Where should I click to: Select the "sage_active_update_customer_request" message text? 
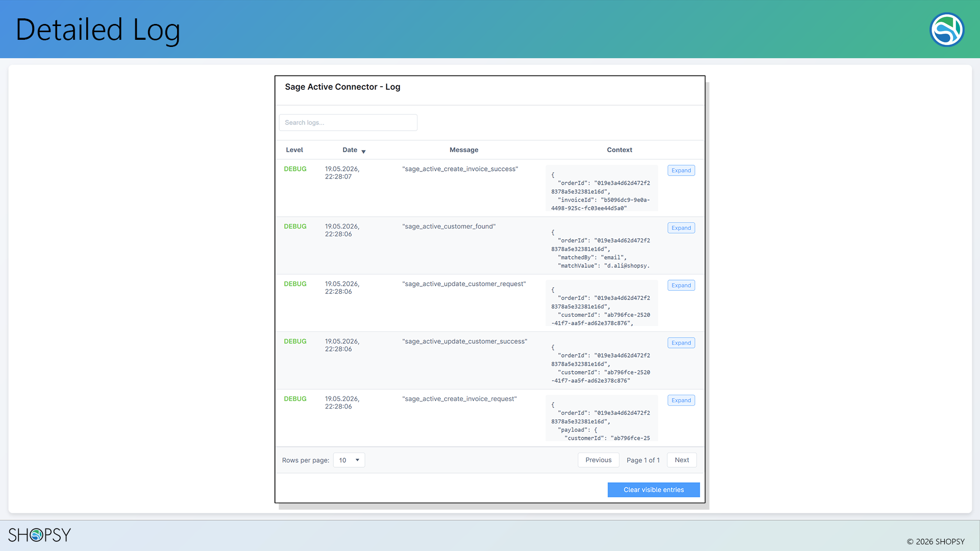click(464, 284)
